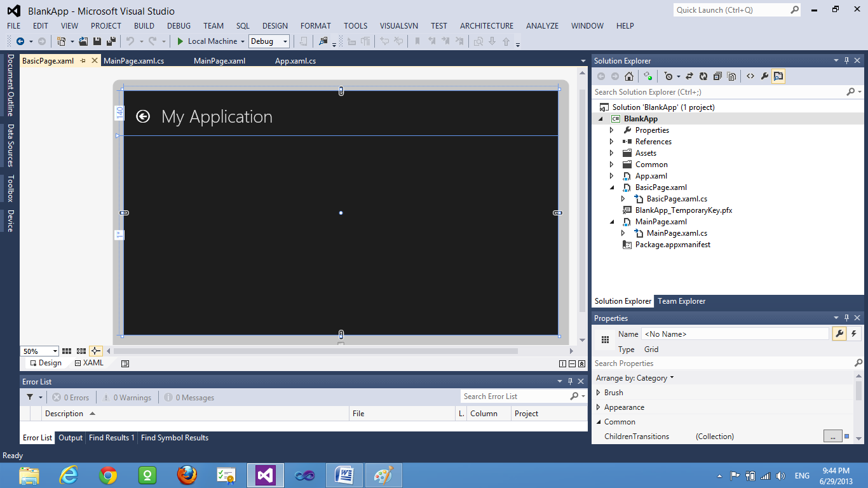Toggle Show All Files in Solution Explorer
The image size is (868, 488).
[732, 76]
